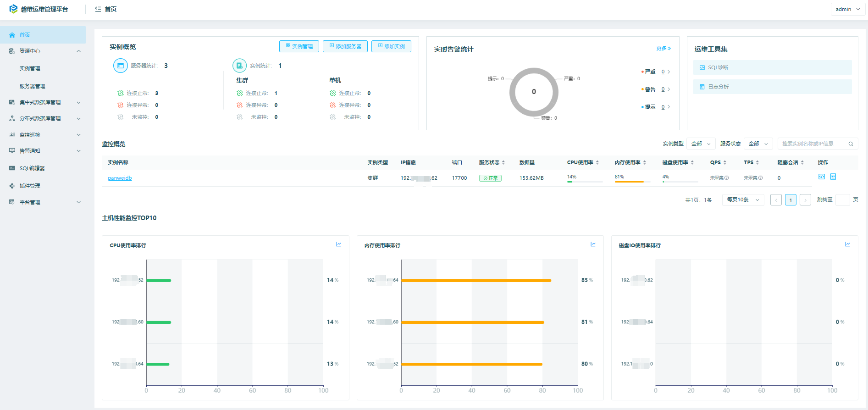This screenshot has width=868, height=410.
Task: Go to next page arrow
Action: click(x=805, y=200)
